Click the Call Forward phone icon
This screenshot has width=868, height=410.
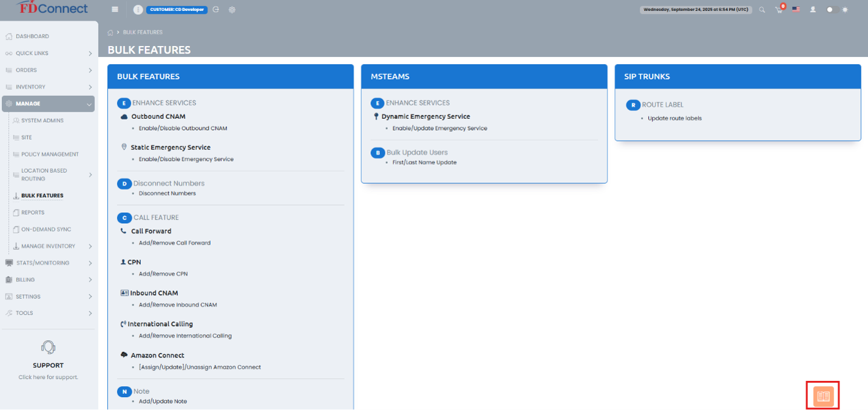tap(124, 231)
